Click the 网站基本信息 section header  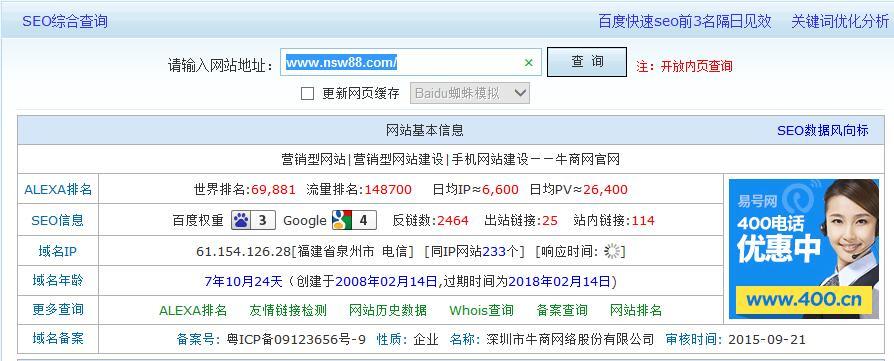pos(425,131)
